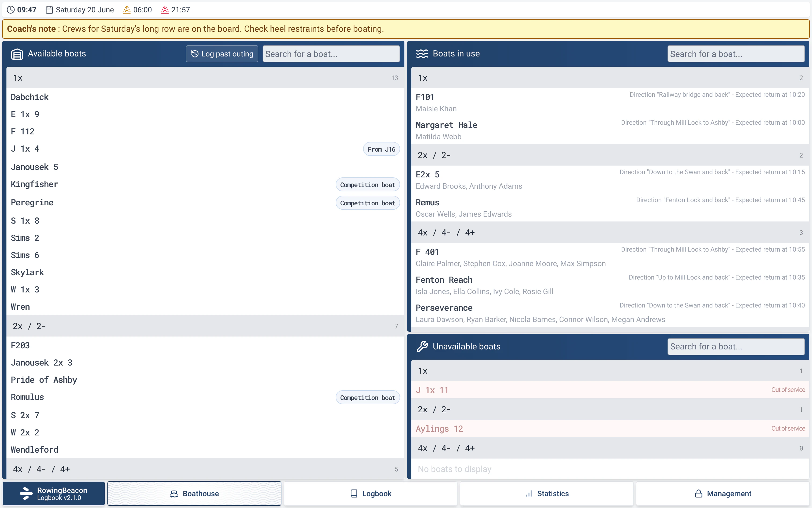
Task: Open the Logbook tab
Action: pos(371,493)
